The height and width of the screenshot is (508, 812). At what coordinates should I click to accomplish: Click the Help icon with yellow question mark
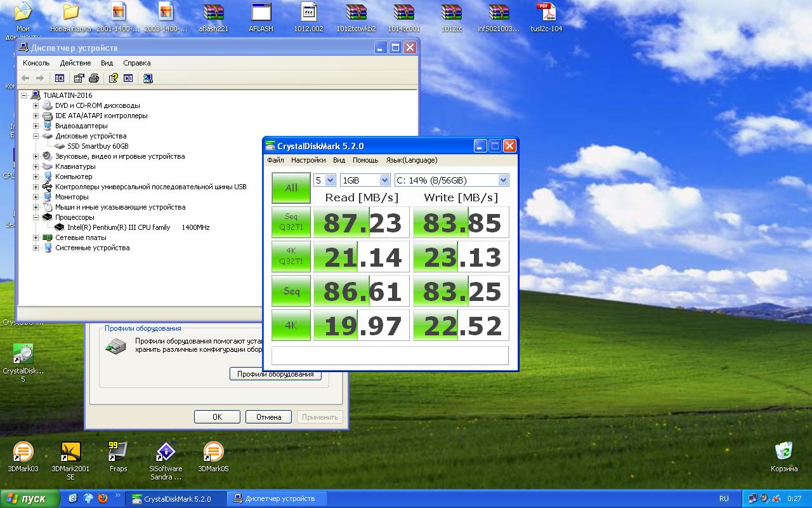click(x=113, y=78)
